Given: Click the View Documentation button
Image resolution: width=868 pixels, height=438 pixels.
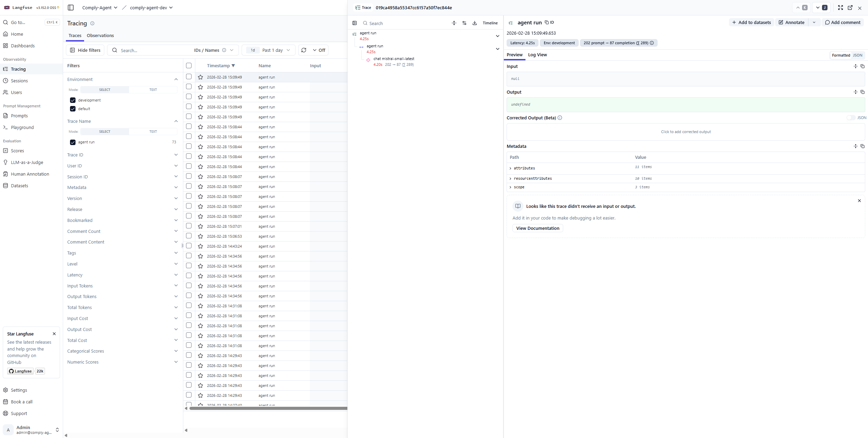Looking at the screenshot, I should coord(537,228).
